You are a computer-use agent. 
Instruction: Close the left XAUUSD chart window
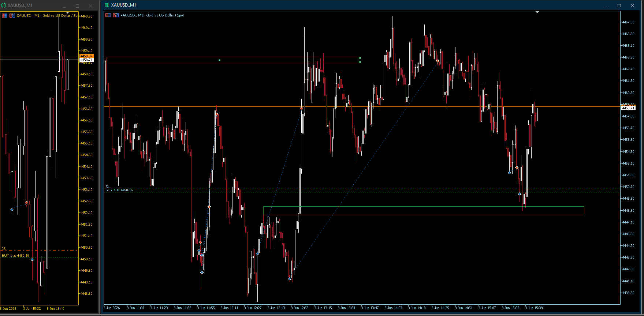coord(91,6)
